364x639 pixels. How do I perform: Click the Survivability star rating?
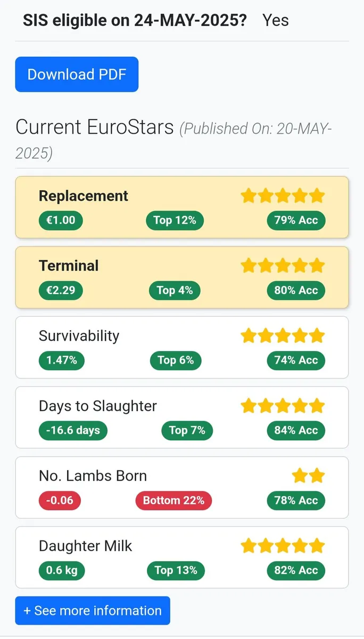[283, 335]
